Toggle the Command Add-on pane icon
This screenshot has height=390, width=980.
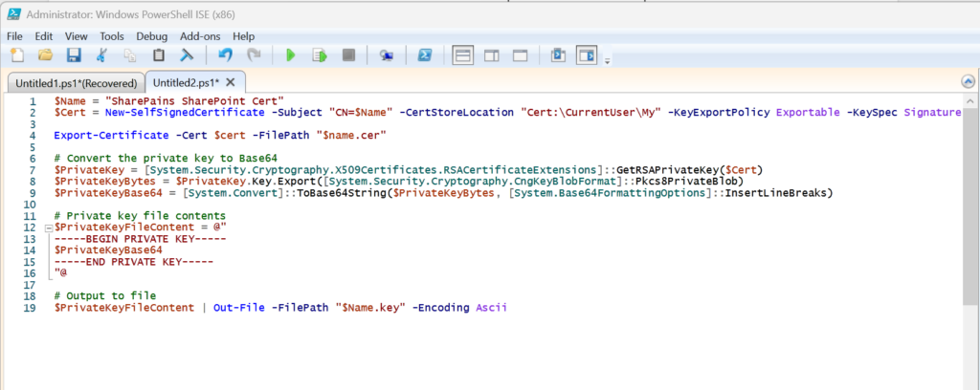[587, 55]
